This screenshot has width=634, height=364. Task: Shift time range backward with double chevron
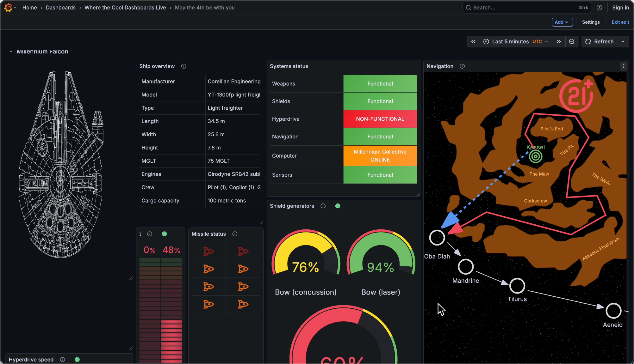(473, 41)
